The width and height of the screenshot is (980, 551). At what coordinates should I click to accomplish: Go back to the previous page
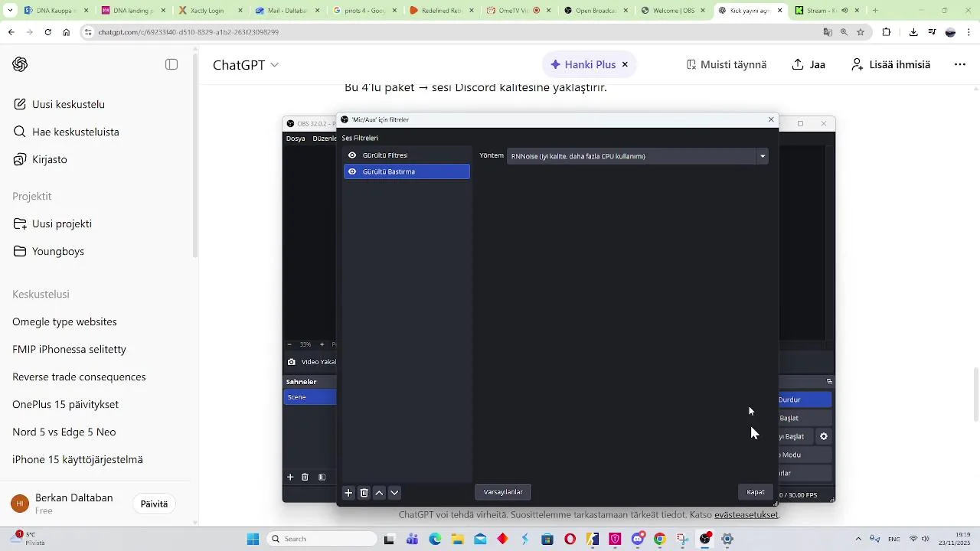11,32
